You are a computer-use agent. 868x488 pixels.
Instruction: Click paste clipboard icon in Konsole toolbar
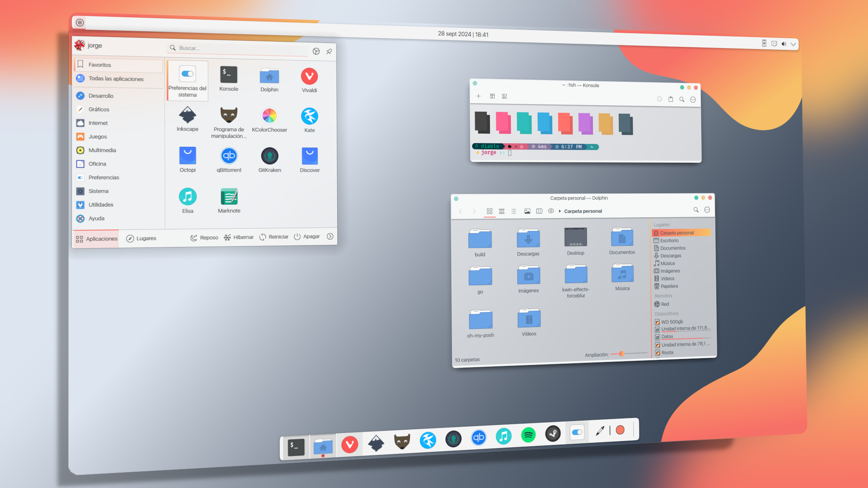670,99
